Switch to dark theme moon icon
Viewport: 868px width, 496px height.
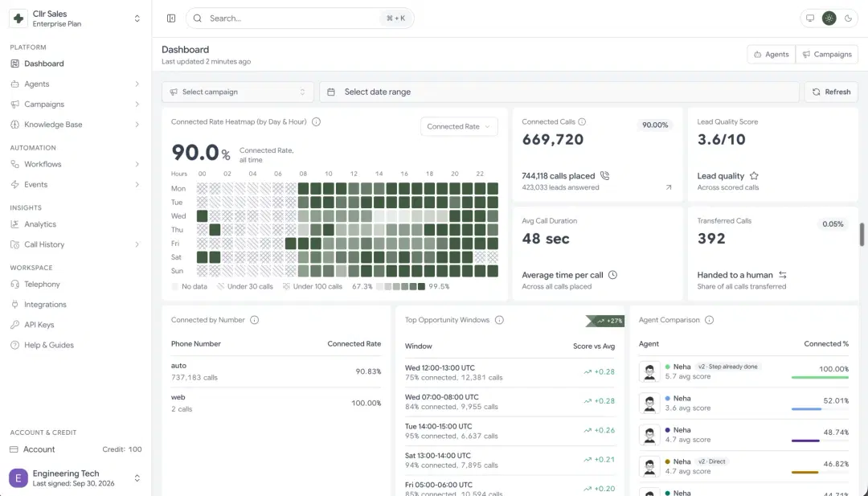[848, 18]
